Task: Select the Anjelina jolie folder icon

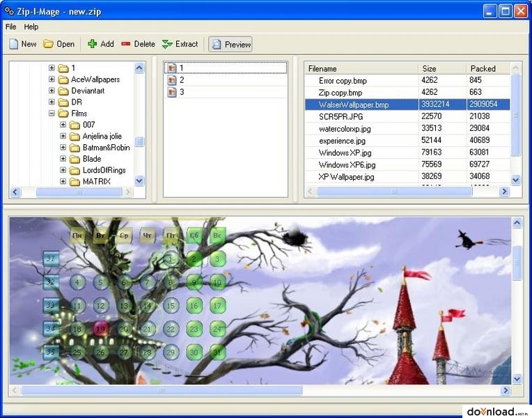Action: pos(75,137)
